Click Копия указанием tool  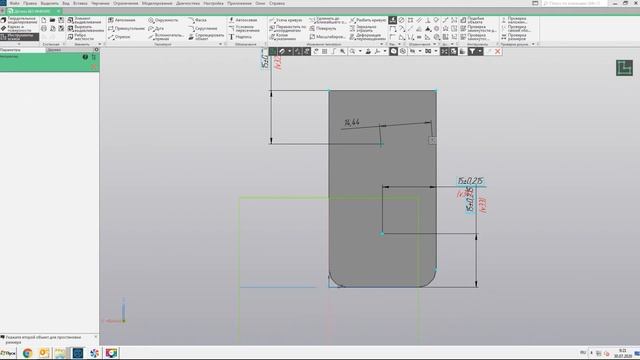(x=283, y=37)
